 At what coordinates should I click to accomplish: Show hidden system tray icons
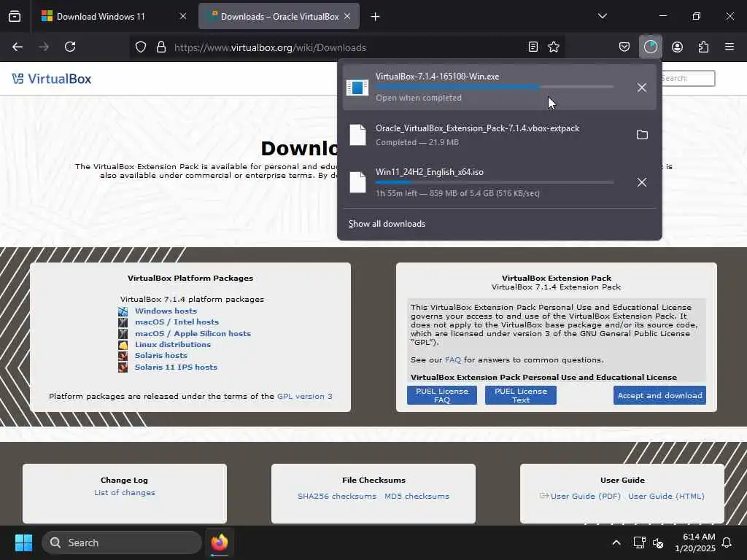[616, 542]
